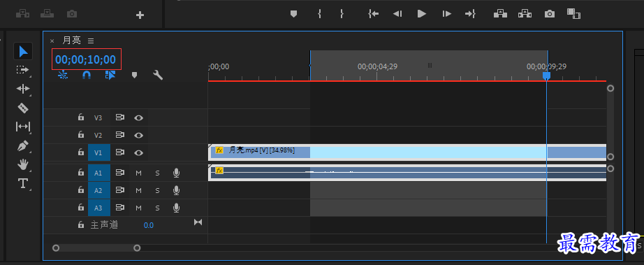Select the Hand tool
Viewport: 644px width, 265px height.
click(x=23, y=165)
